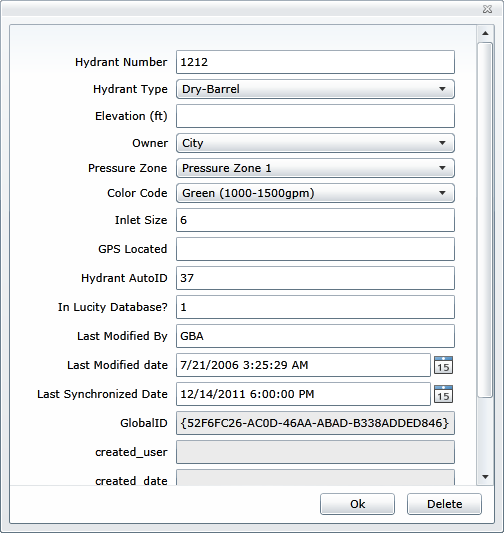Click scrollbar up arrow

click(x=485, y=33)
